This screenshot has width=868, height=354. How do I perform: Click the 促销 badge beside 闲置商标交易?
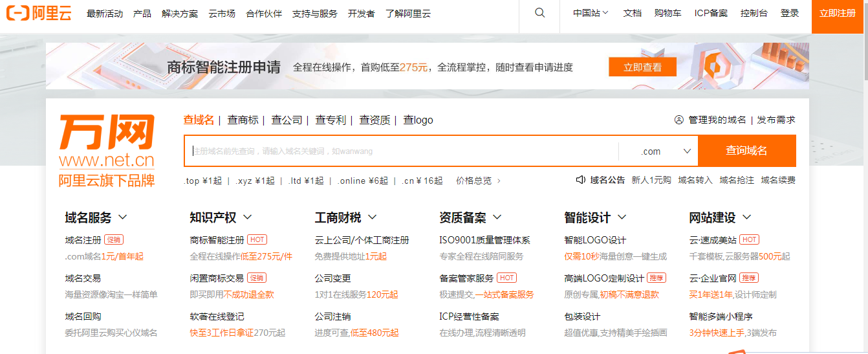pyautogui.click(x=257, y=278)
